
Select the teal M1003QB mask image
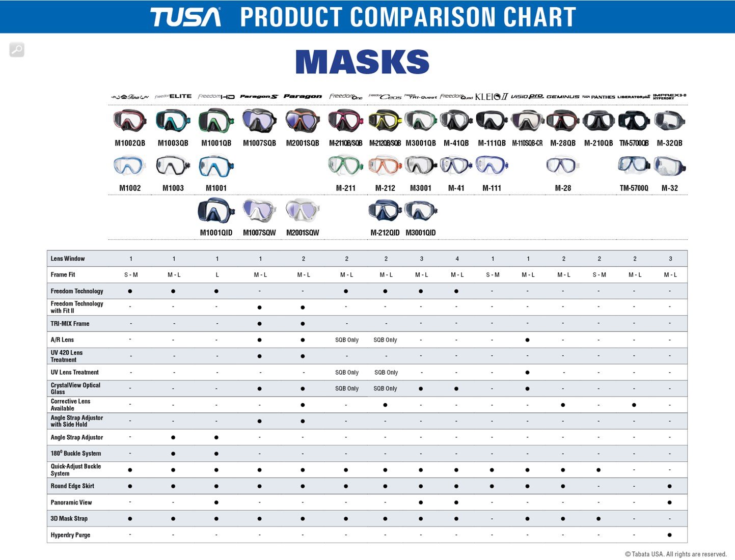173,121
